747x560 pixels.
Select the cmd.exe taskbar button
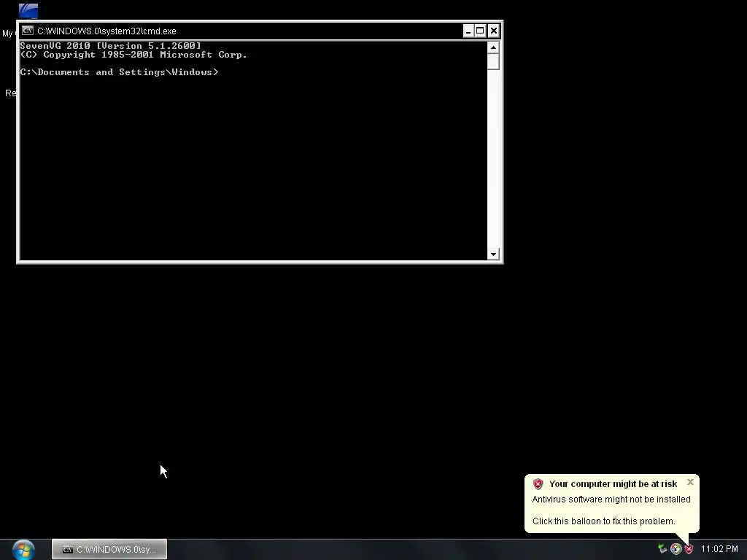(109, 550)
